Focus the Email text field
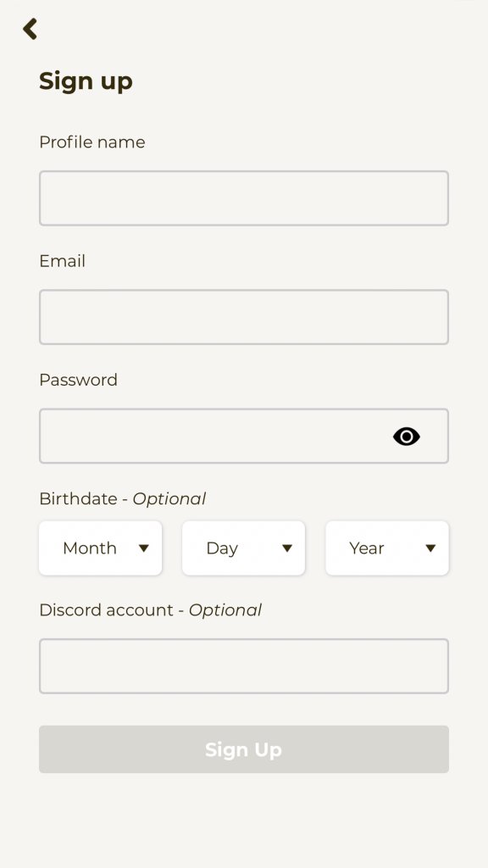The image size is (488, 868). (x=244, y=317)
